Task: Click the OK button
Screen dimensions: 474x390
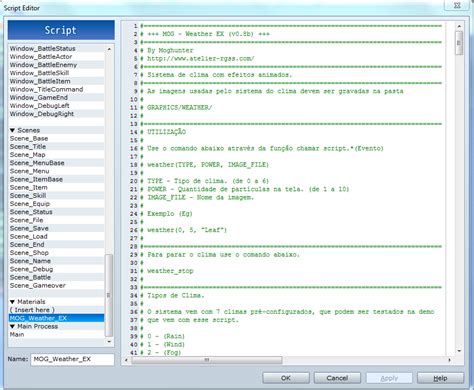Action: pyautogui.click(x=286, y=378)
